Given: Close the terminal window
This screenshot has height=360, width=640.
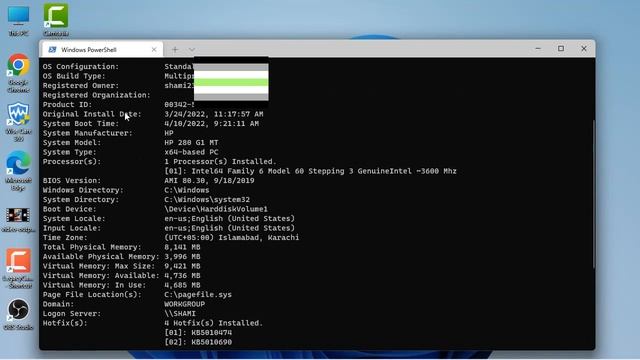Looking at the screenshot, I should [x=584, y=49].
